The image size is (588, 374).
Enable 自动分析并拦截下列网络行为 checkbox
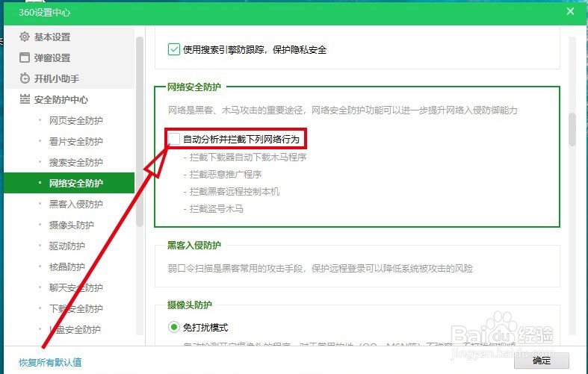point(174,139)
